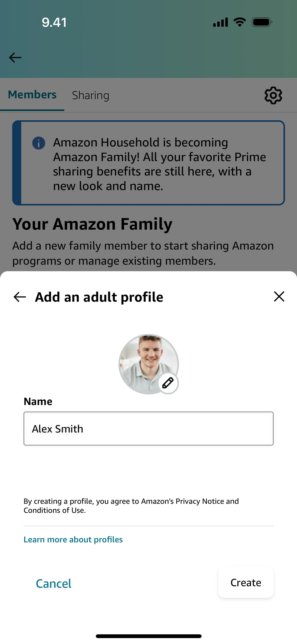
Task: Switch to the Members tab
Action: pos(32,95)
